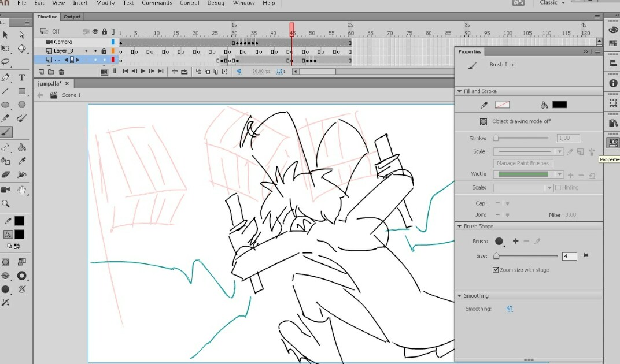Image resolution: width=620 pixels, height=364 pixels.
Task: Collapse the Brush Shape section
Action: pos(459,226)
